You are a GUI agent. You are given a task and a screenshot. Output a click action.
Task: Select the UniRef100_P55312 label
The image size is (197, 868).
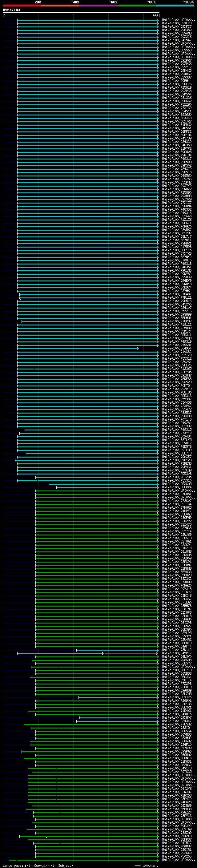point(176,358)
